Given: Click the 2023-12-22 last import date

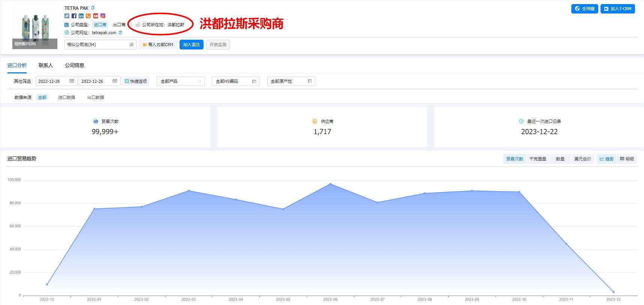Looking at the screenshot, I should pos(539,132).
